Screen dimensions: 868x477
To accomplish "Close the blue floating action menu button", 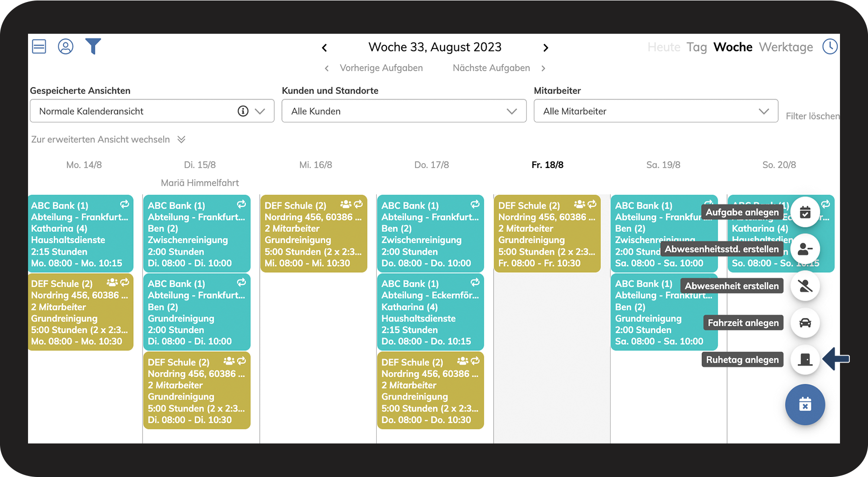I will pos(805,405).
